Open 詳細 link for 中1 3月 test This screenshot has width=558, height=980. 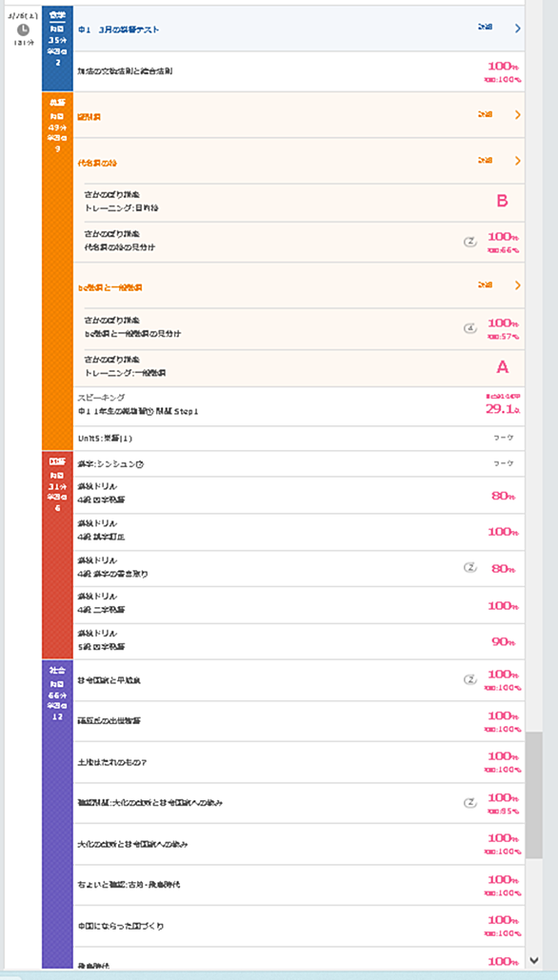pyautogui.click(x=486, y=28)
